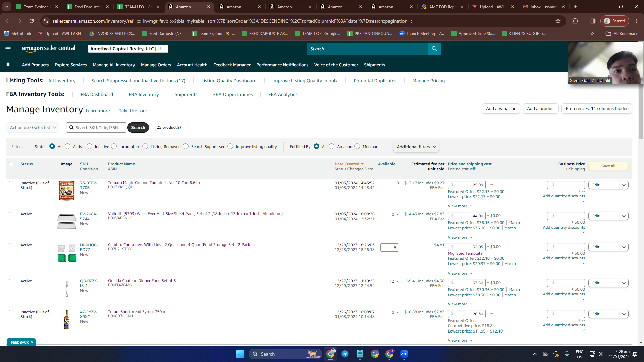Click the Tomato Magic Ground Tomatoes product image
Screen dimensions: 644x362
[x=67, y=191]
